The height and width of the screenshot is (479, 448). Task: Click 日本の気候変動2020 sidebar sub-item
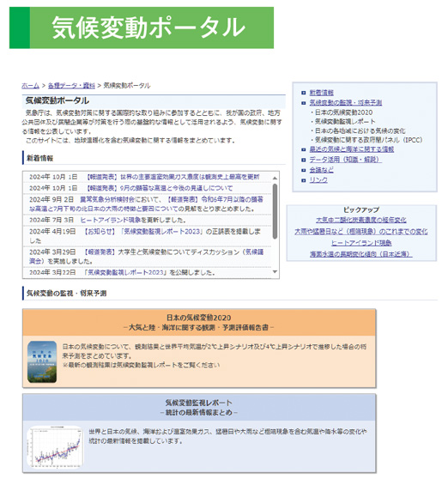(343, 112)
